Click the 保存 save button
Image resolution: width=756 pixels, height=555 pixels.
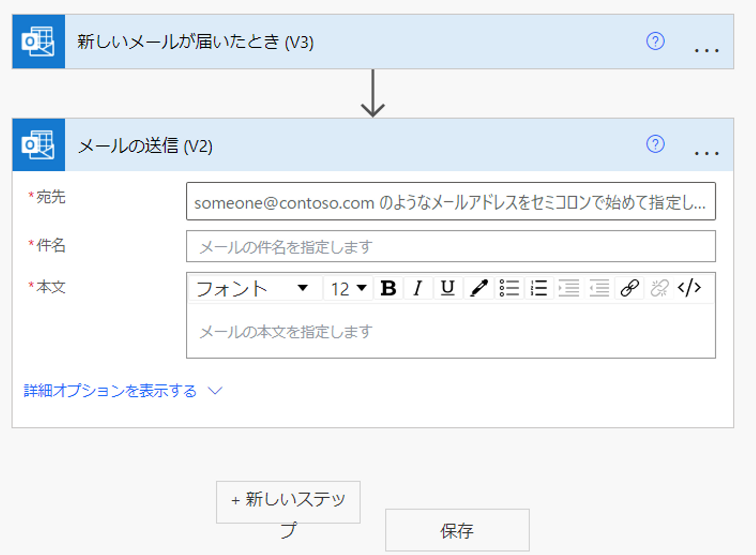pyautogui.click(x=457, y=530)
